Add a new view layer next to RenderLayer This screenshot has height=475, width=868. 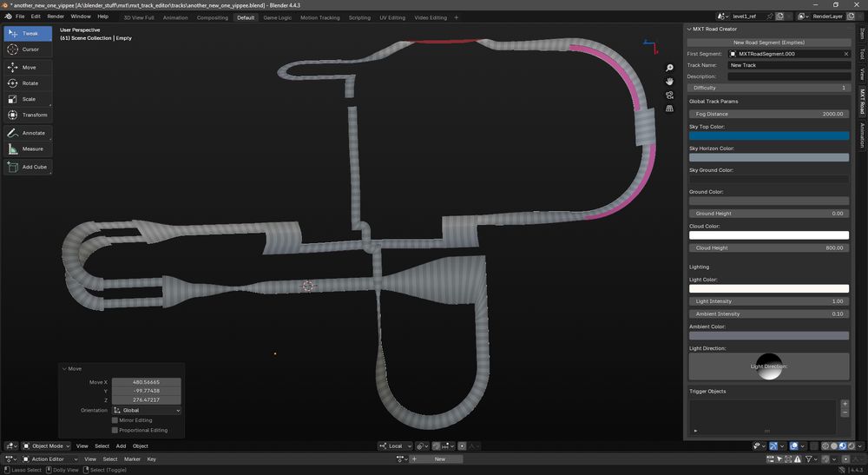(852, 16)
